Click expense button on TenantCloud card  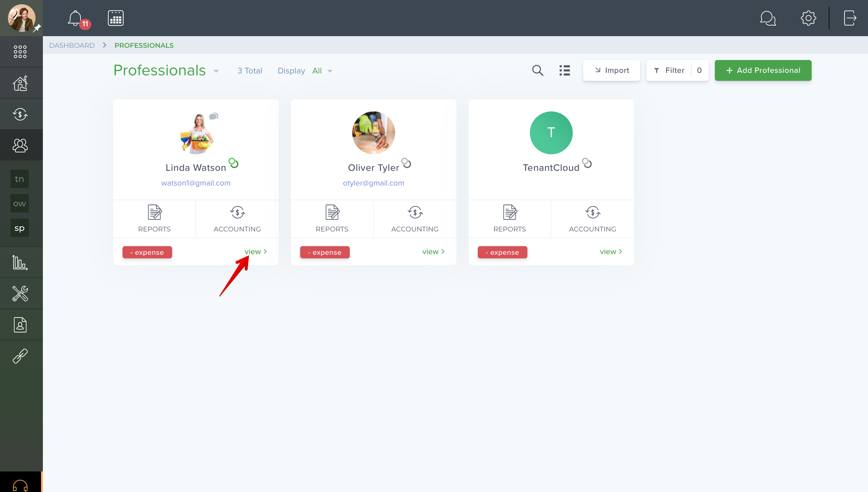tap(503, 252)
